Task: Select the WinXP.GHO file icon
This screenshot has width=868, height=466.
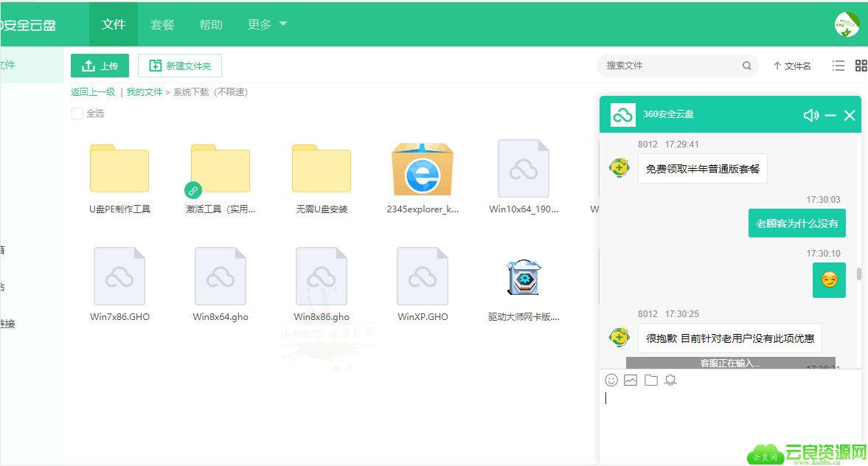Action: [x=423, y=276]
